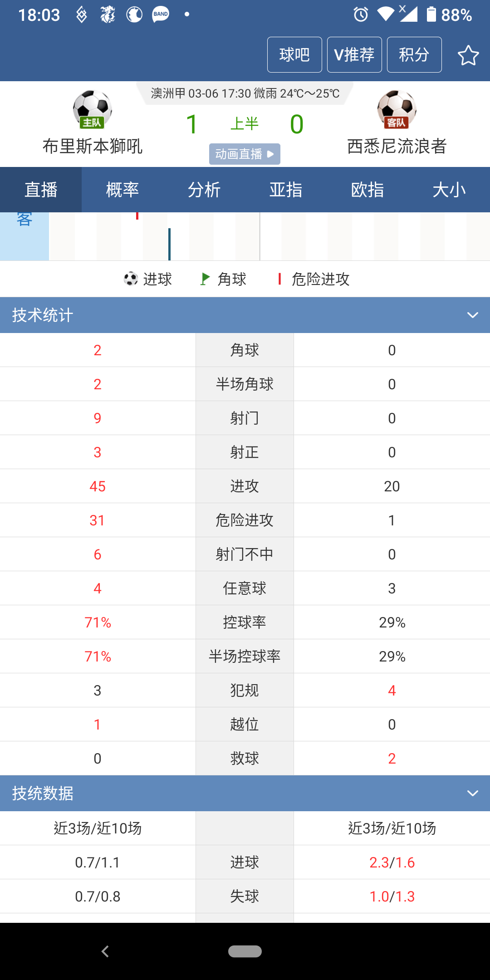Switch to the 分析 tab

pyautogui.click(x=204, y=190)
